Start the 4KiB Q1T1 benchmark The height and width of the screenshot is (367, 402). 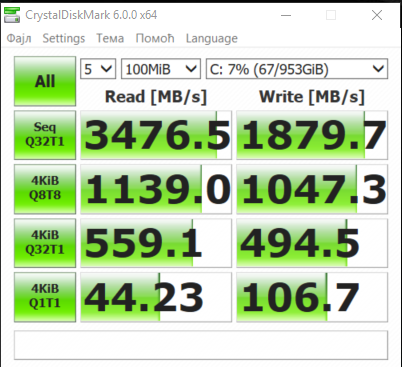(x=45, y=297)
